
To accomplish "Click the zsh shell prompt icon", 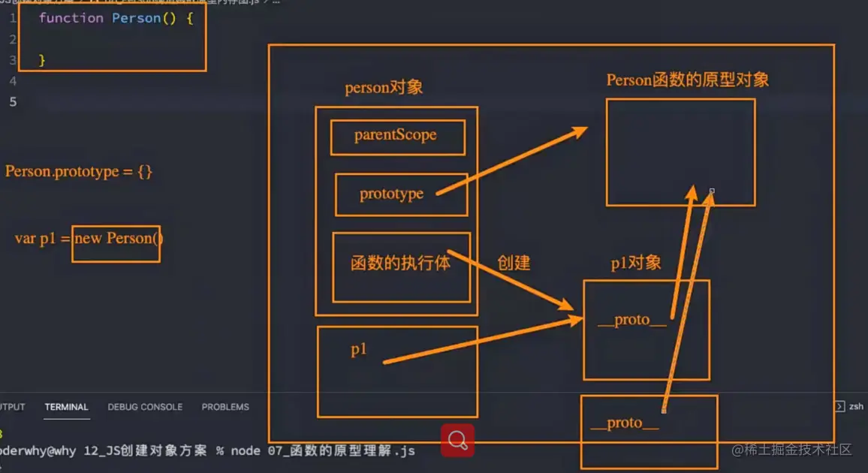I will tap(840, 405).
